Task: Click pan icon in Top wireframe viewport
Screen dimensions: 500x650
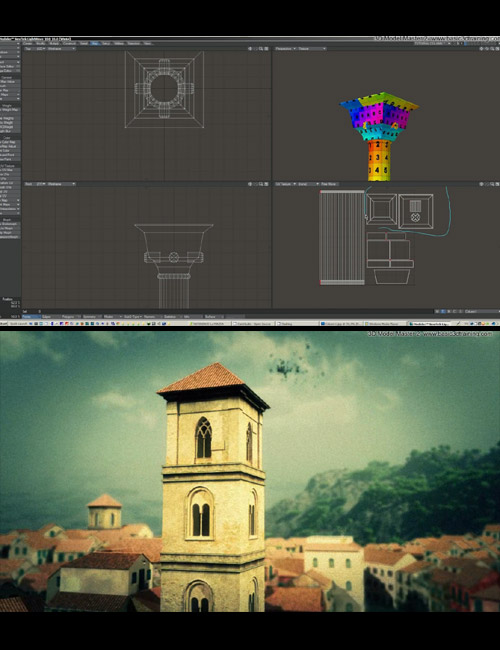Action: (x=250, y=49)
